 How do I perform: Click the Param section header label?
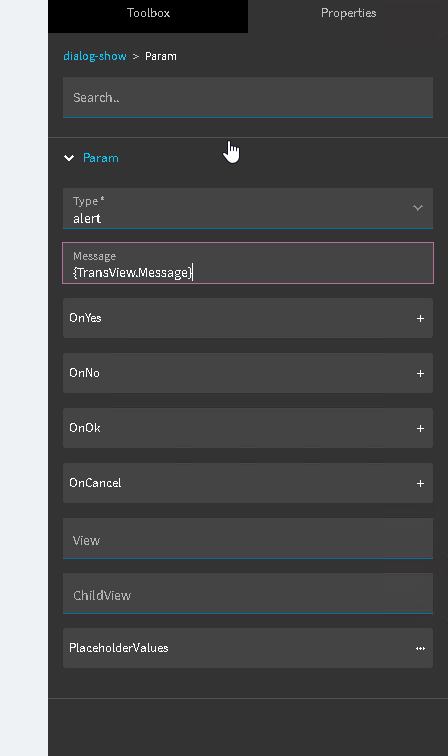101,158
